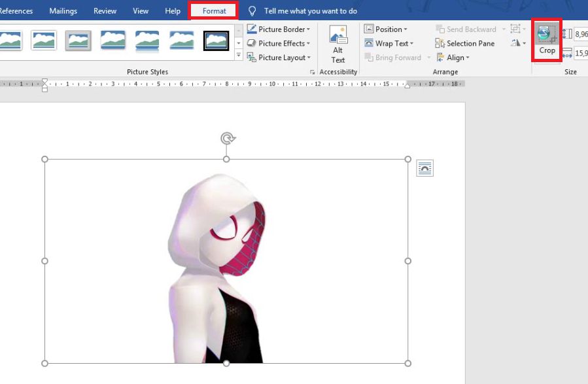This screenshot has width=588, height=384.
Task: Open the Review ribbon tab
Action: tap(105, 11)
